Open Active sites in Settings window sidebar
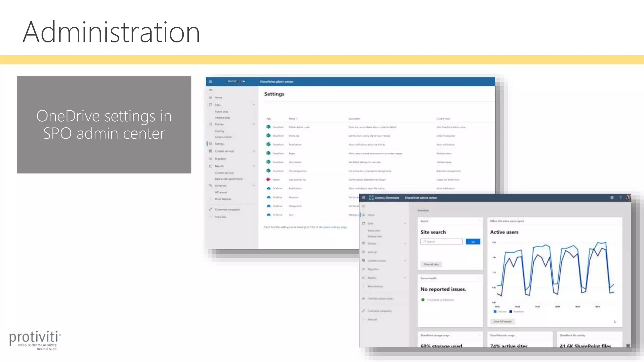The image size is (644, 362). click(x=221, y=112)
